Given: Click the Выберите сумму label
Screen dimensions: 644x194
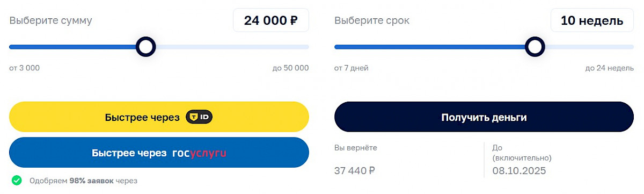Looking at the screenshot, I should coord(51,20).
